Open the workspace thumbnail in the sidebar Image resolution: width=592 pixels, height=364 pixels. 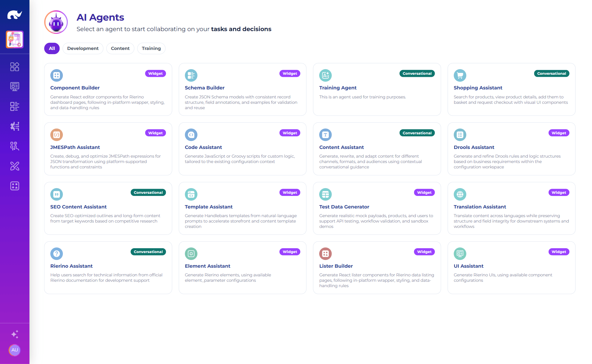tap(15, 39)
